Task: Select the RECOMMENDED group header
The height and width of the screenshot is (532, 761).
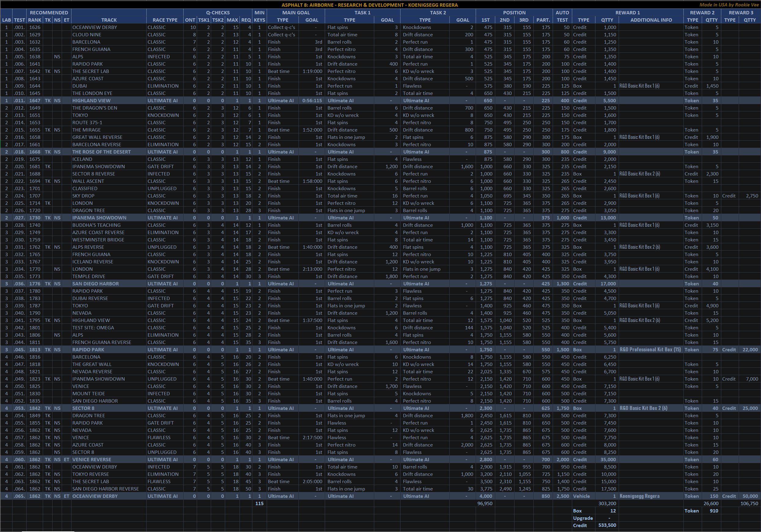Action: [49, 13]
